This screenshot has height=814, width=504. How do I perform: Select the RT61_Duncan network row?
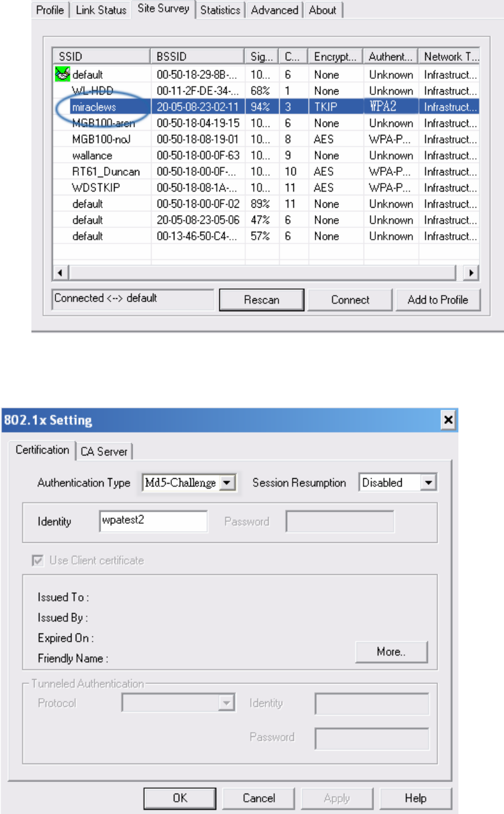click(x=266, y=171)
